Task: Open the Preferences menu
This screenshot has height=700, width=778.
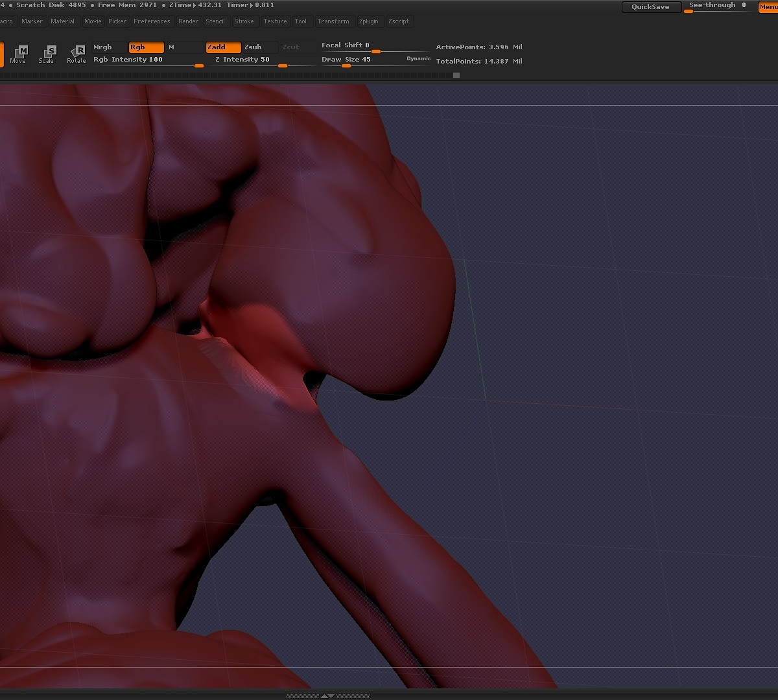Action: [x=152, y=21]
